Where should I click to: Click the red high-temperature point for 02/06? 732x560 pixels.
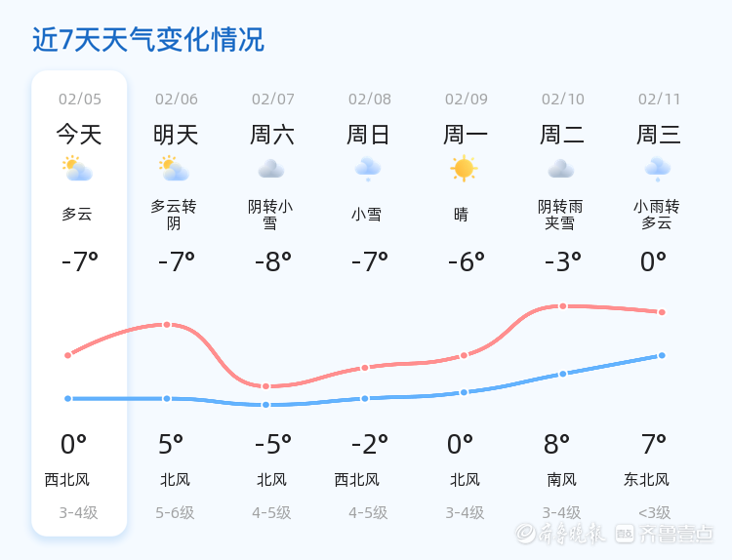click(167, 324)
